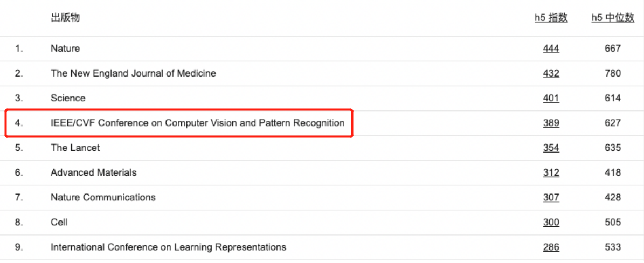Click the Advanced Materials publication name
Viewport: 644px width, 263px height.
coord(93,172)
